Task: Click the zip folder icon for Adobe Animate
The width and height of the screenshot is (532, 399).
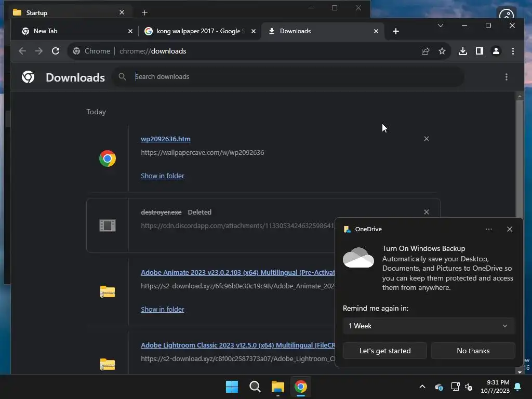Action: [108, 292]
